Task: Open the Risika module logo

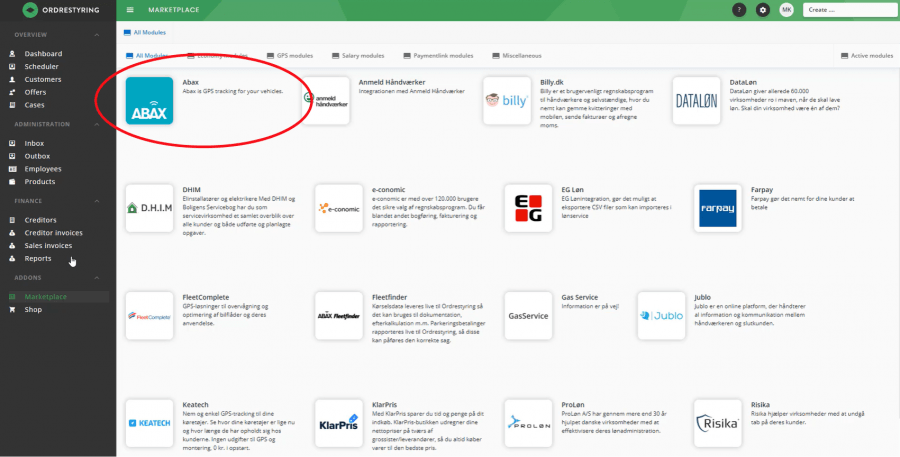Action: pyautogui.click(x=717, y=423)
